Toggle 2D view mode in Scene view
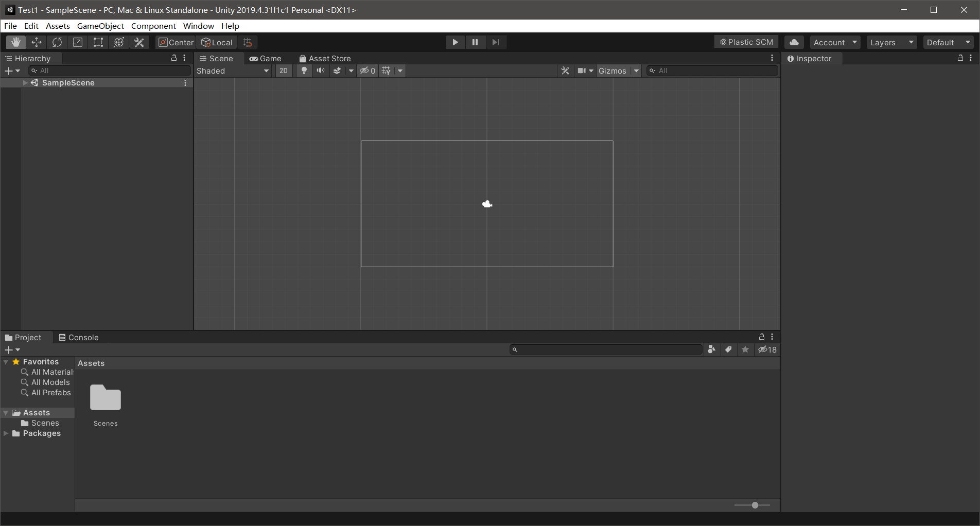Screen dimensions: 980x526 [x=284, y=71]
